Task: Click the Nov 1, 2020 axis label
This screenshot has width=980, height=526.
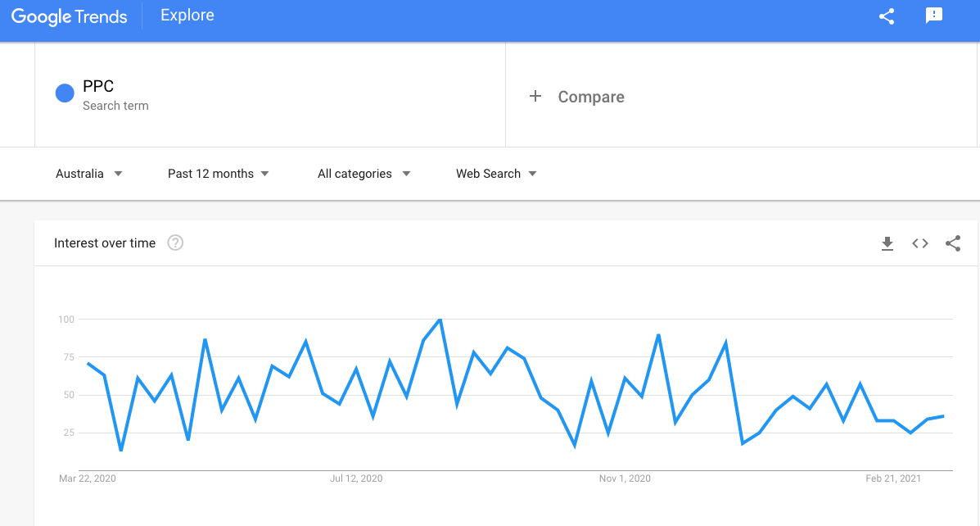Action: click(625, 478)
